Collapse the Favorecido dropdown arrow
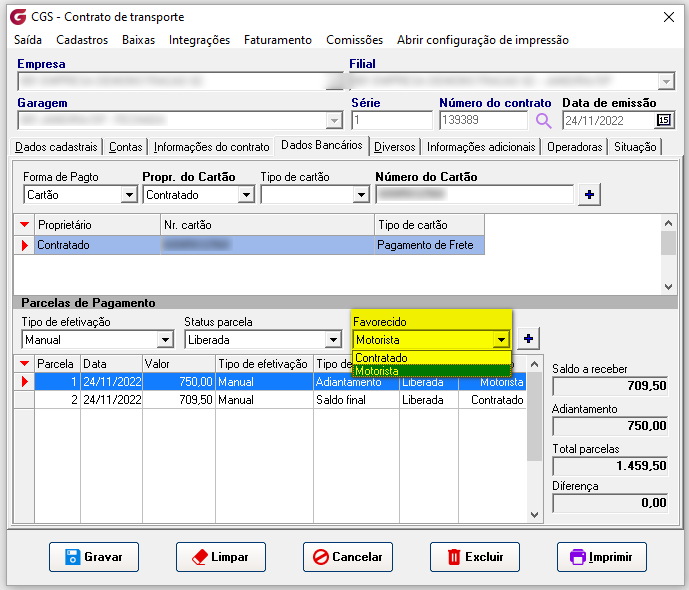Image resolution: width=689 pixels, height=590 pixels. pyautogui.click(x=501, y=340)
